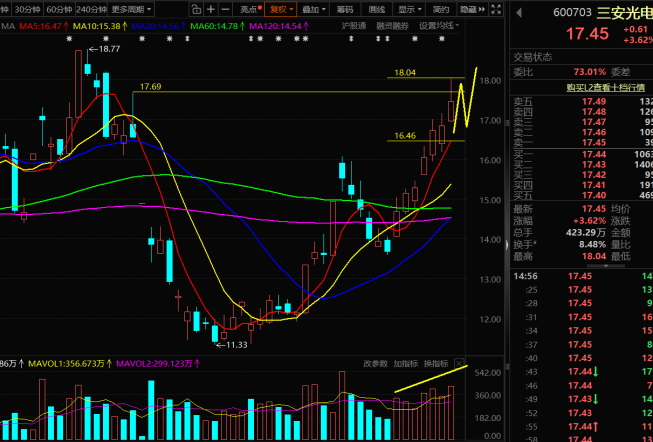Click the 买一 17.44 bid row
The image size is (653, 442).
coord(581,155)
